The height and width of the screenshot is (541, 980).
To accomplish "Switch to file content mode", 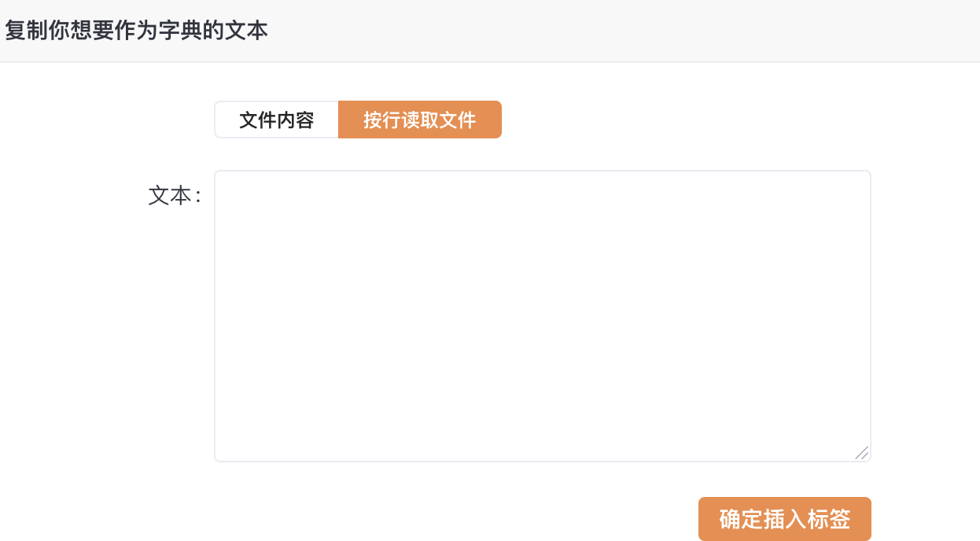I will tap(277, 120).
